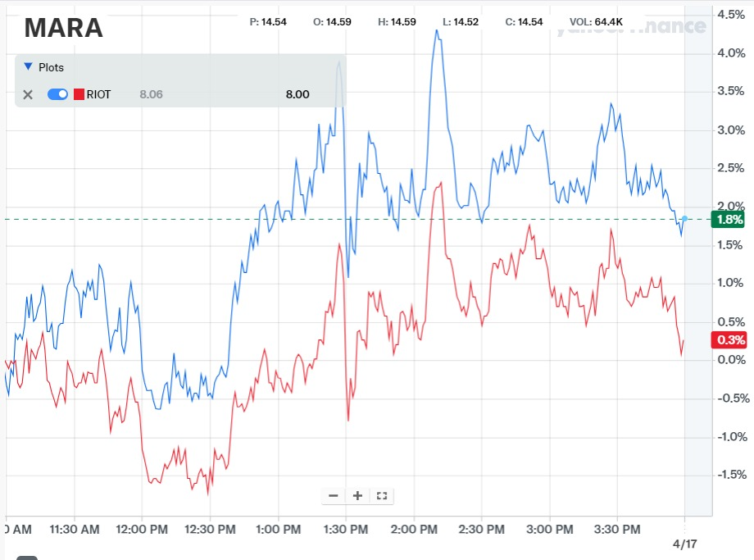This screenshot has width=754, height=560.
Task: Remove the RIOT comparison plot
Action: tap(28, 94)
